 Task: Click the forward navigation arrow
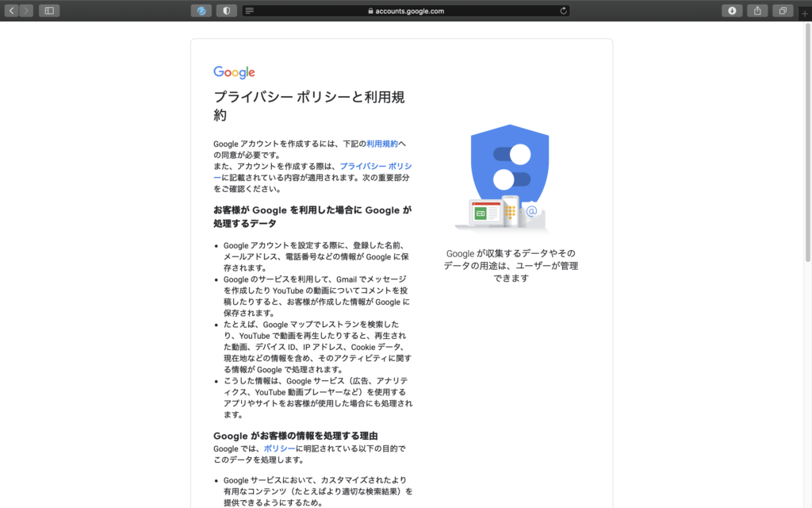tap(26, 10)
